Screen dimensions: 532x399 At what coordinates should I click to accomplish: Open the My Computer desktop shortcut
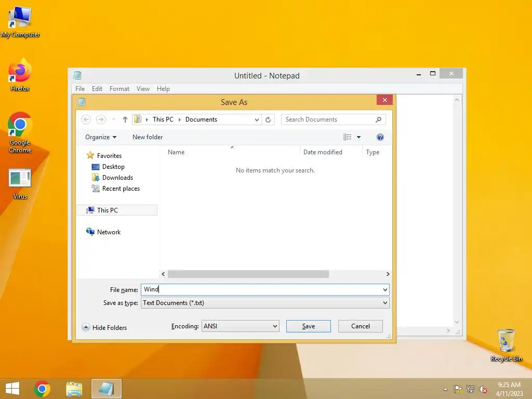[20, 22]
